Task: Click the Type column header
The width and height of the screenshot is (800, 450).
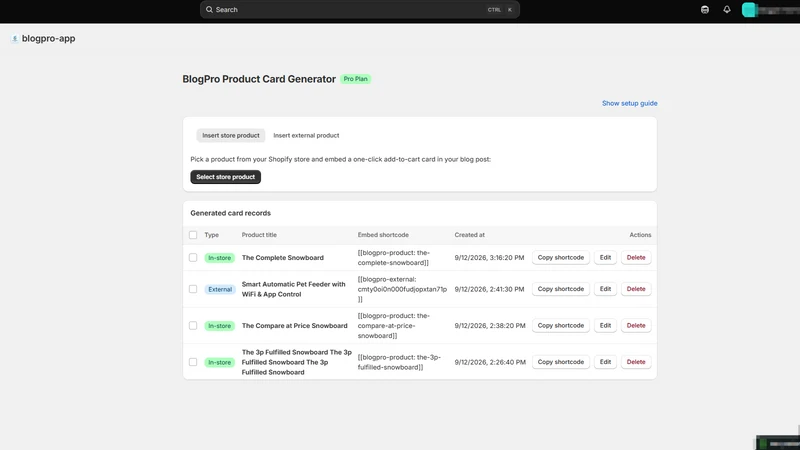Action: [x=212, y=235]
